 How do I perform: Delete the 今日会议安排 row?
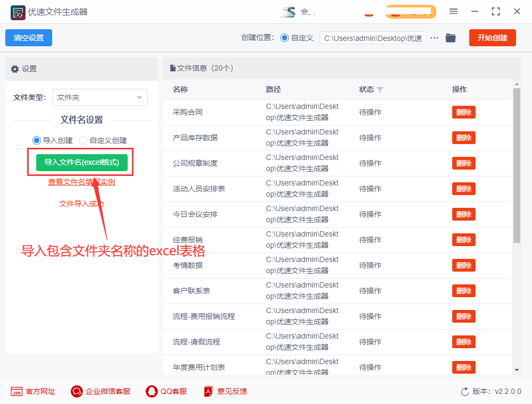[x=463, y=214]
